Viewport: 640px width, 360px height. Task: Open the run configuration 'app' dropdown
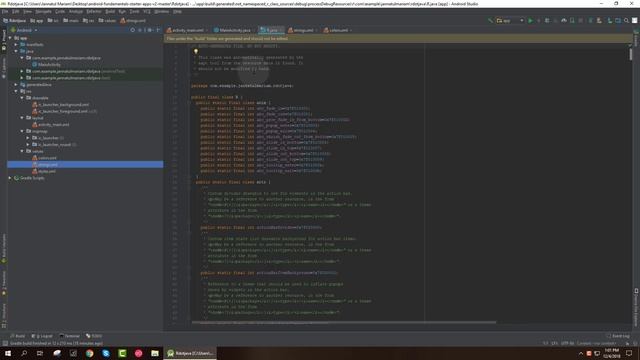pos(510,20)
